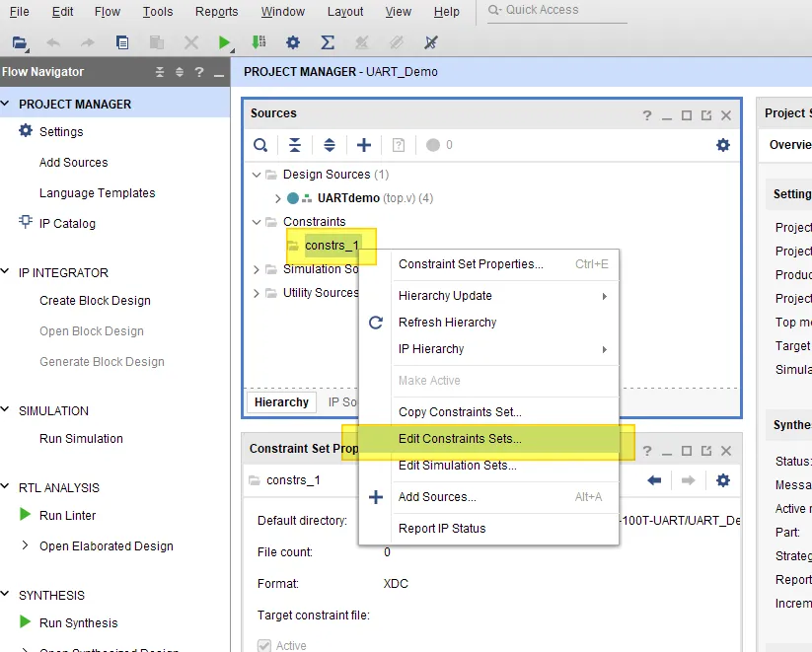This screenshot has width=812, height=652.
Task: Open the Sources panel help question mark
Action: point(647,115)
